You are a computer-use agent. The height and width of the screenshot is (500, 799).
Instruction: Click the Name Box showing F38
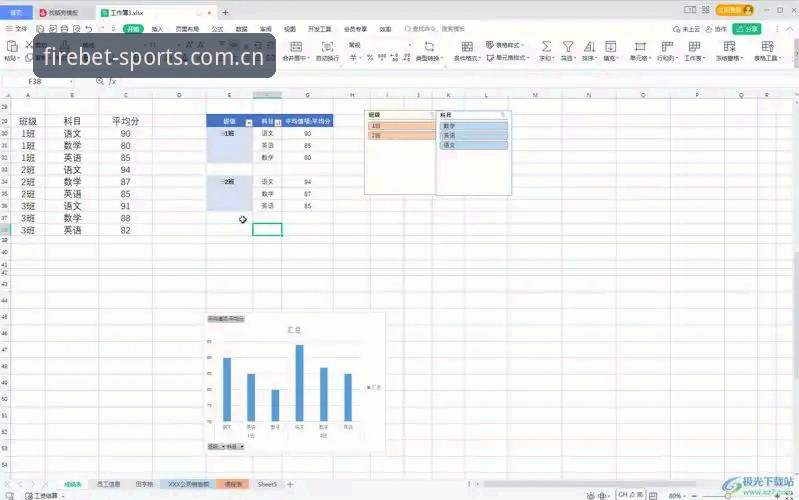35,82
